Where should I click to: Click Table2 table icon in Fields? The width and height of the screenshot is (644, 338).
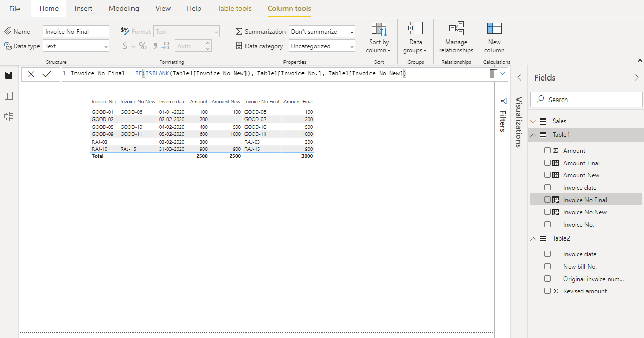click(543, 239)
